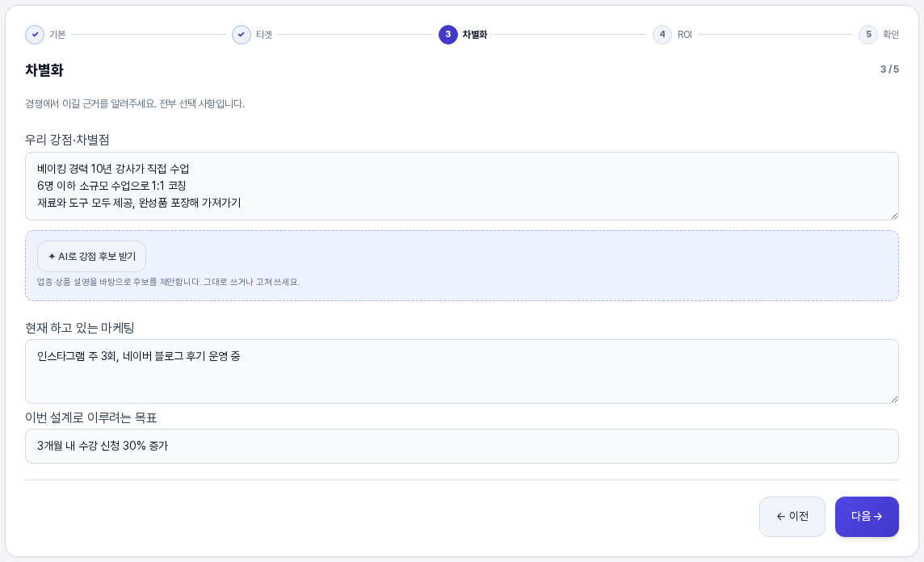Click the resize handle of 마케팅 text area

click(894, 399)
